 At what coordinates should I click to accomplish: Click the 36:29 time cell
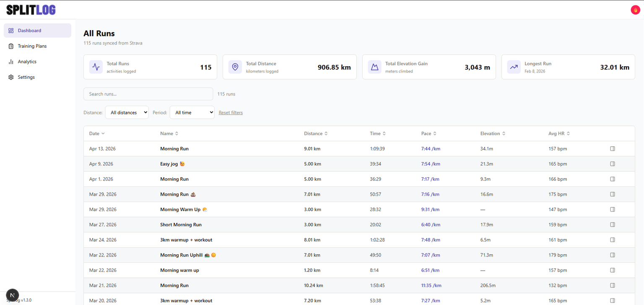[376, 179]
